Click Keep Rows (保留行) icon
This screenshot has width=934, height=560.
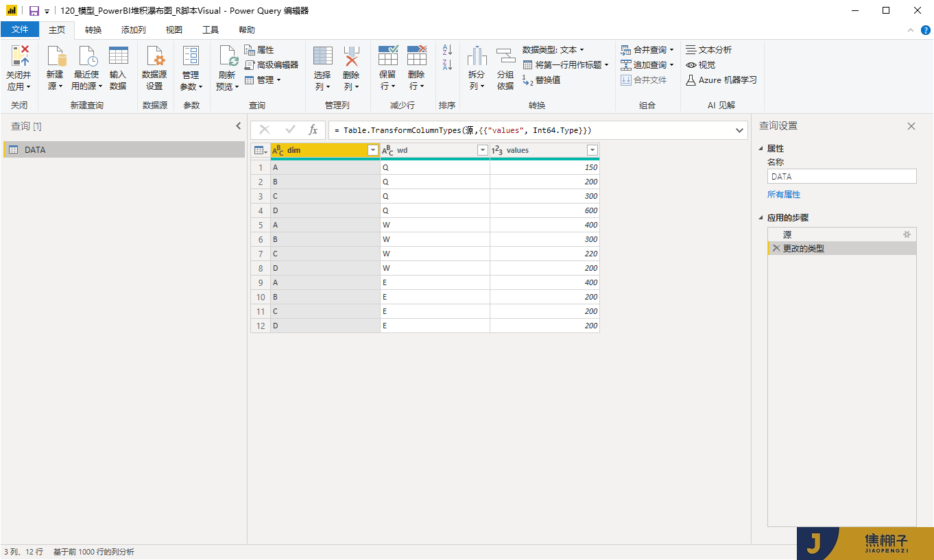(388, 56)
